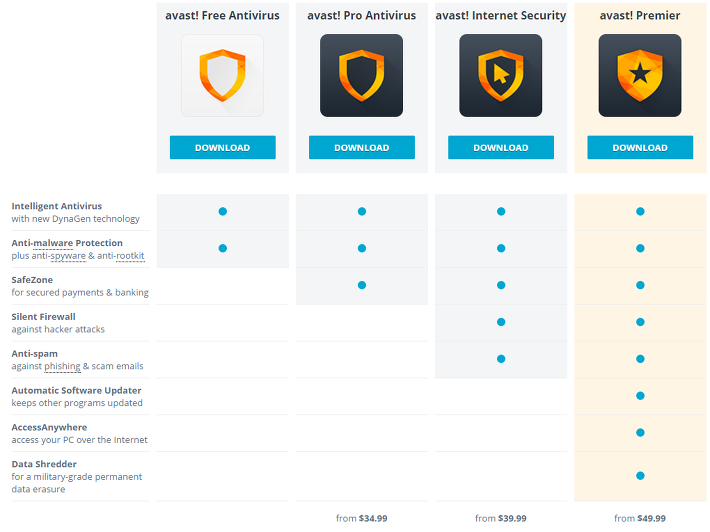Click Automatic Software Updater dot under Premier
This screenshot has width=710, height=532.
(640, 396)
